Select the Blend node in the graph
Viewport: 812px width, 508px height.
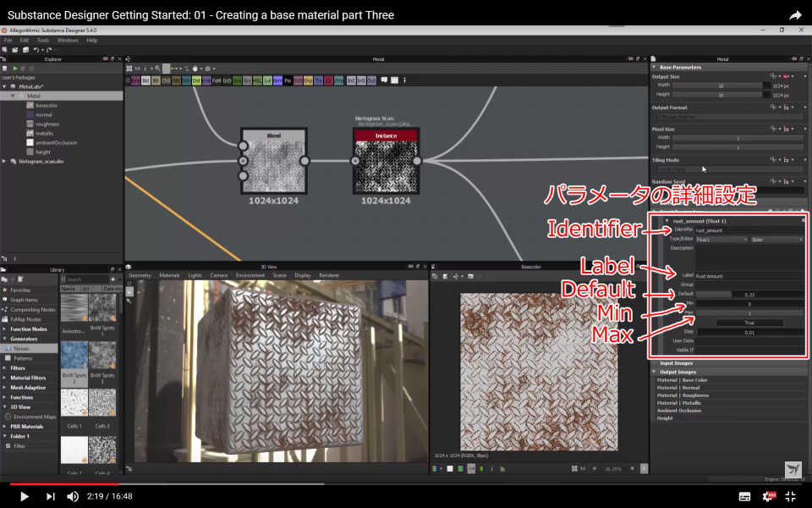pyautogui.click(x=274, y=161)
